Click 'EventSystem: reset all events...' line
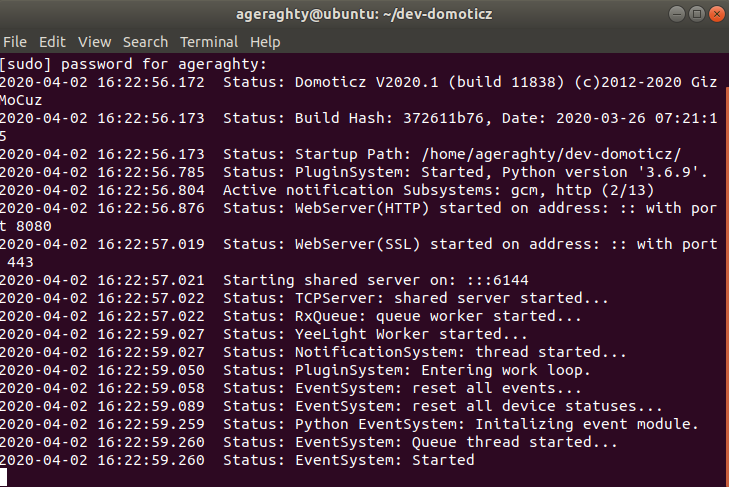 click(x=291, y=388)
